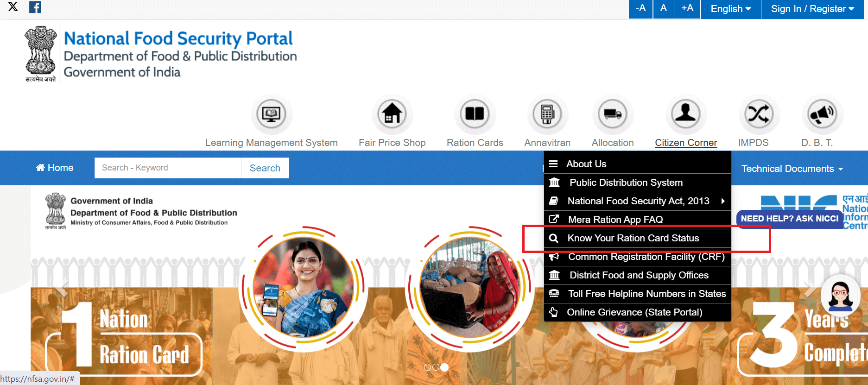Expand the English language dropdown
The width and height of the screenshot is (868, 385).
tap(730, 9)
